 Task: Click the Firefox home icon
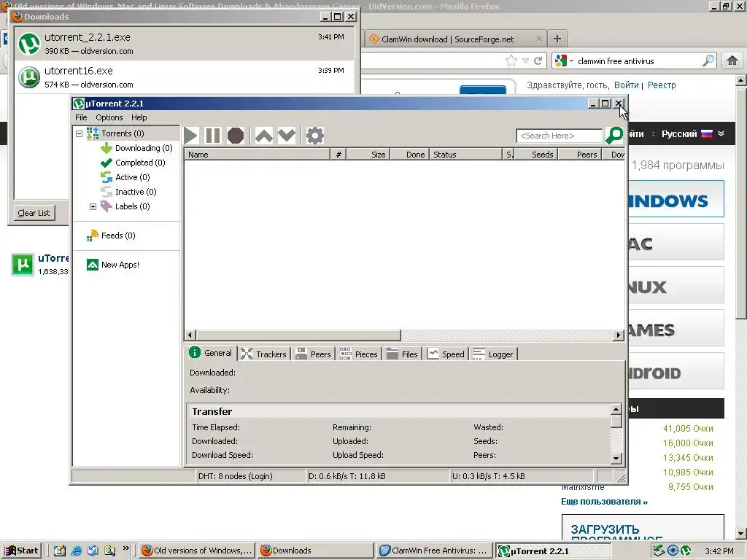(732, 61)
